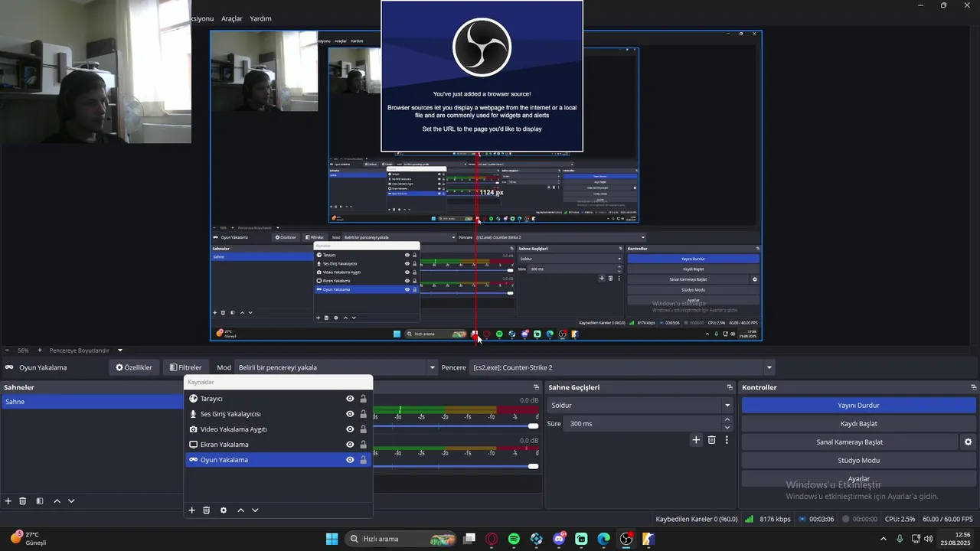Click OBS Studio taskbar icon
Image resolution: width=980 pixels, height=551 pixels.
tap(626, 539)
